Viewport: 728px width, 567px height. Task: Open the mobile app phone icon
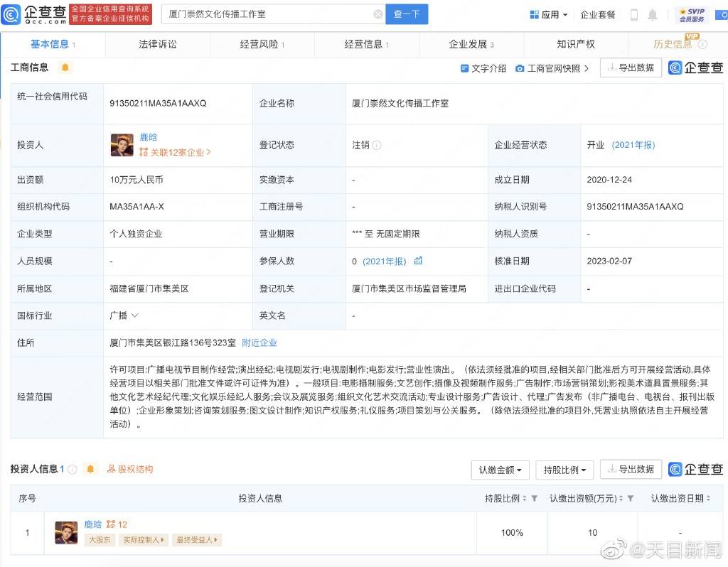pyautogui.click(x=633, y=15)
